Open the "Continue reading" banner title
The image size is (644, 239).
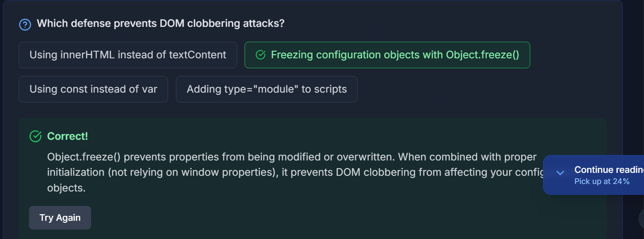click(608, 170)
